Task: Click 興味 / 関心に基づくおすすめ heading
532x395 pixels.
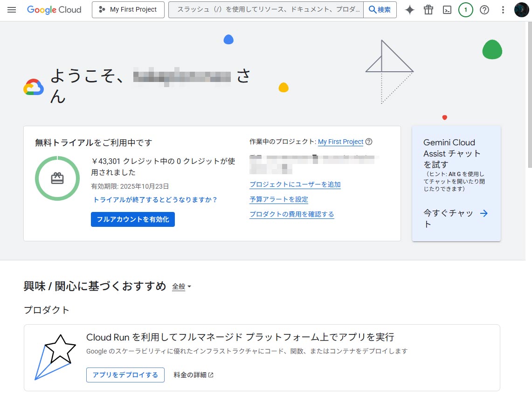Action: pos(95,286)
